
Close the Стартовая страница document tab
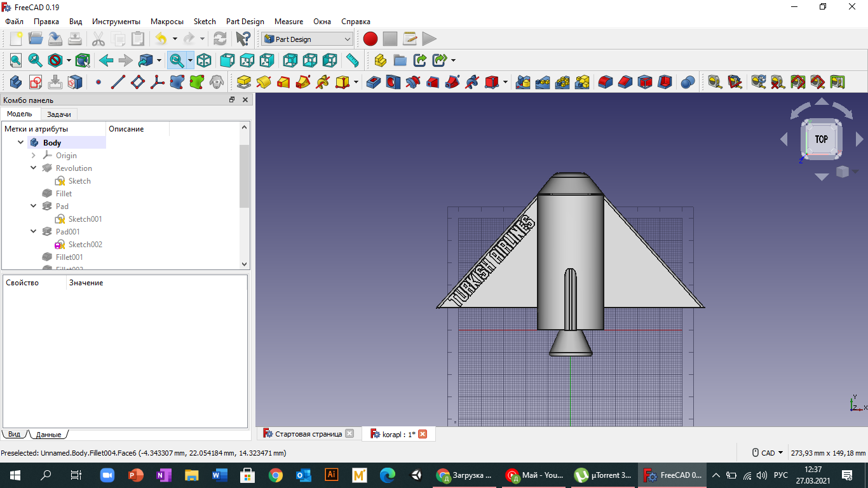pos(349,434)
